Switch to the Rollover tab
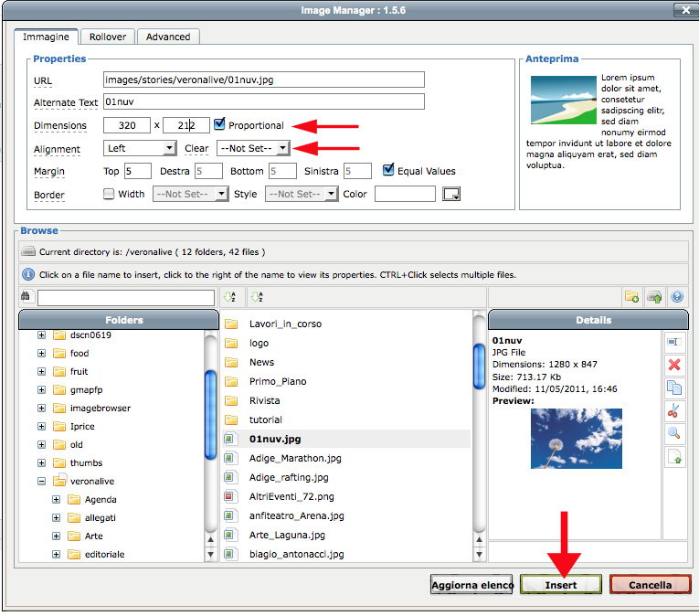Image resolution: width=699 pixels, height=616 pixels. pyautogui.click(x=108, y=37)
